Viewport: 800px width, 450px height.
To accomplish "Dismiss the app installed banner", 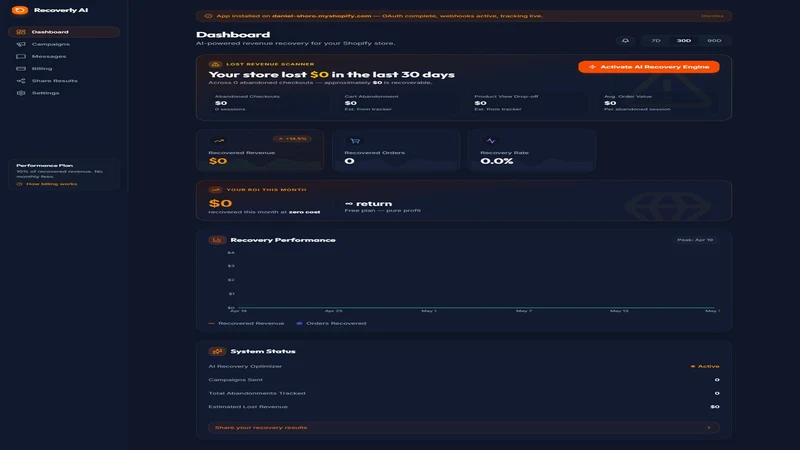I will click(712, 16).
